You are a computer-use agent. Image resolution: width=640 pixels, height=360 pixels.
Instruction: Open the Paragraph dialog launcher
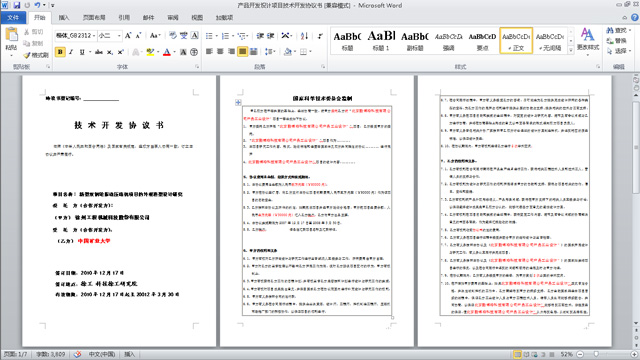point(323,67)
